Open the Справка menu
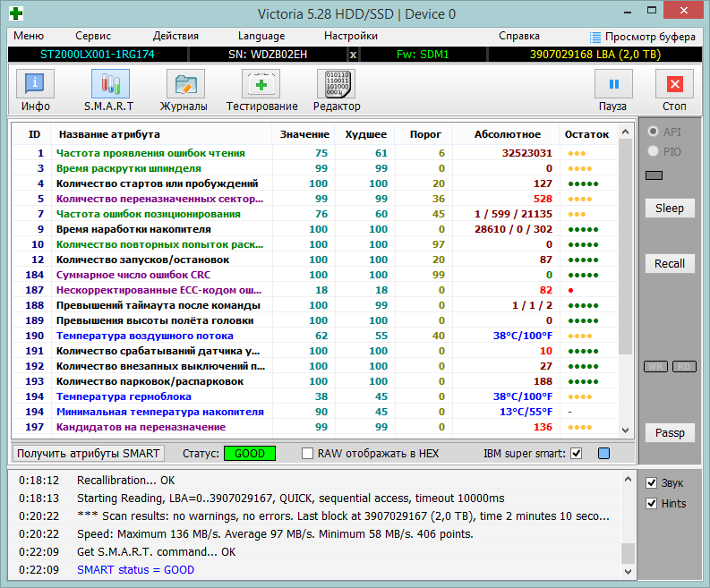Image resolution: width=710 pixels, height=588 pixels. coord(519,36)
